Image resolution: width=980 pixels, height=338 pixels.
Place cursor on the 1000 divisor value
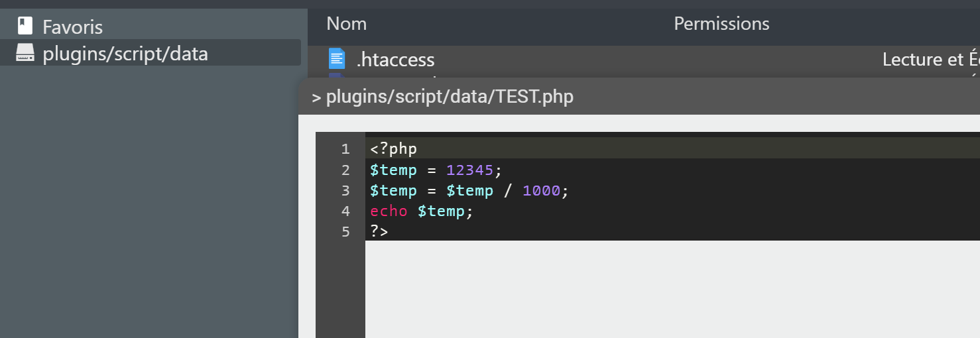[542, 191]
